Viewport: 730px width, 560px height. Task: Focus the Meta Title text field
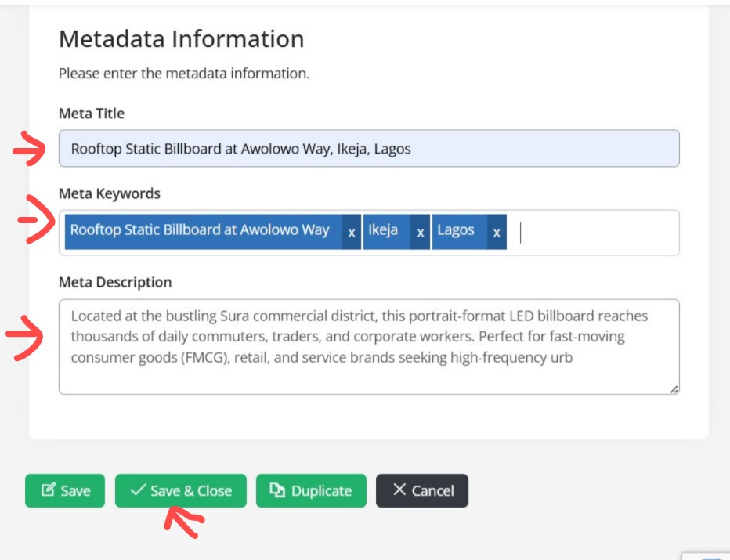(368, 148)
